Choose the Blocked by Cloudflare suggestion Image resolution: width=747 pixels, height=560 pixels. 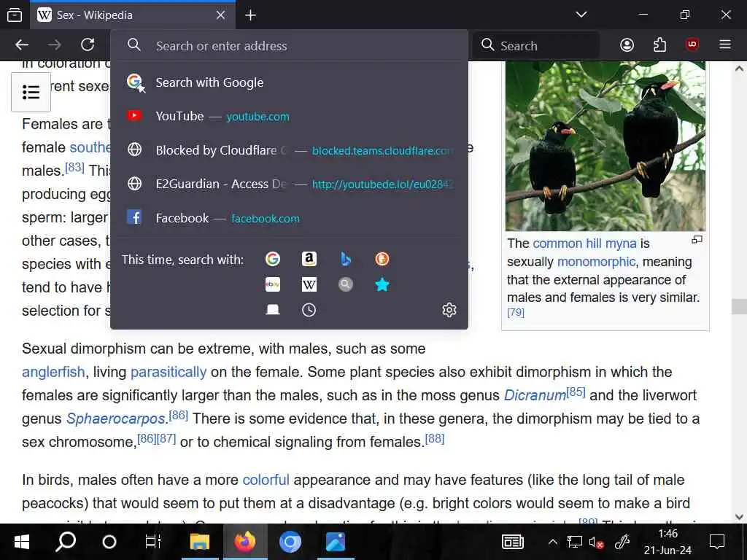[x=289, y=150]
